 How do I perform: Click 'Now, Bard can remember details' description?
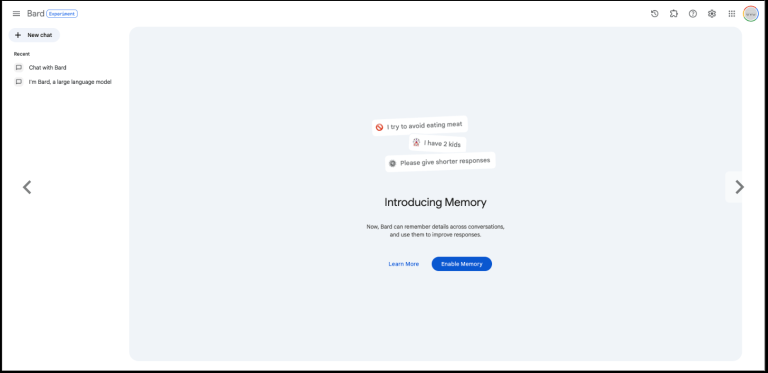[x=435, y=231]
